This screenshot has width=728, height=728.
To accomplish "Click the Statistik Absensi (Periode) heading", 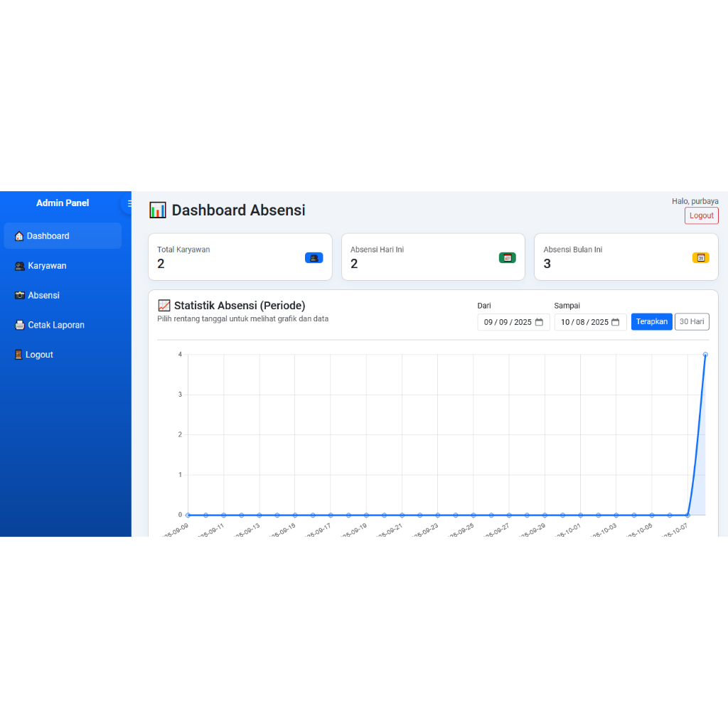I will coord(240,306).
